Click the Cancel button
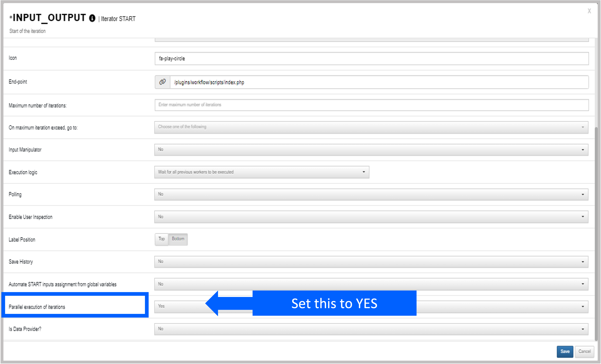Screen dimensions: 601x364 click(584, 351)
